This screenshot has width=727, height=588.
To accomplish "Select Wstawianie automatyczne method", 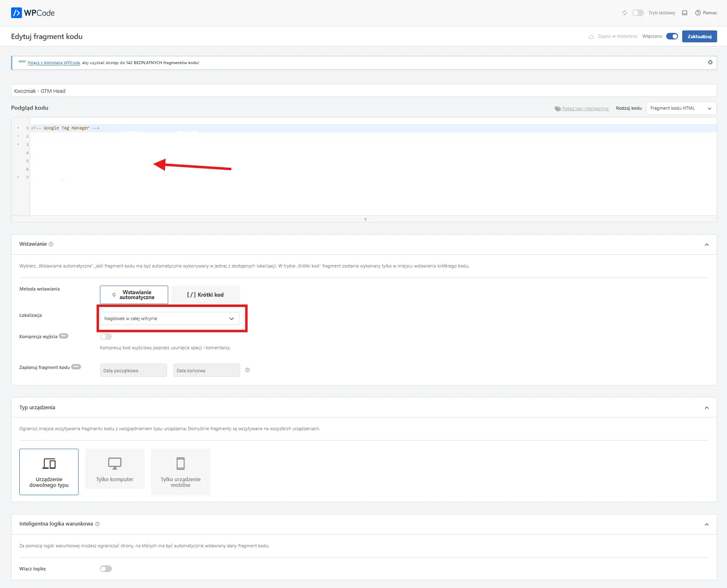I will pos(134,295).
